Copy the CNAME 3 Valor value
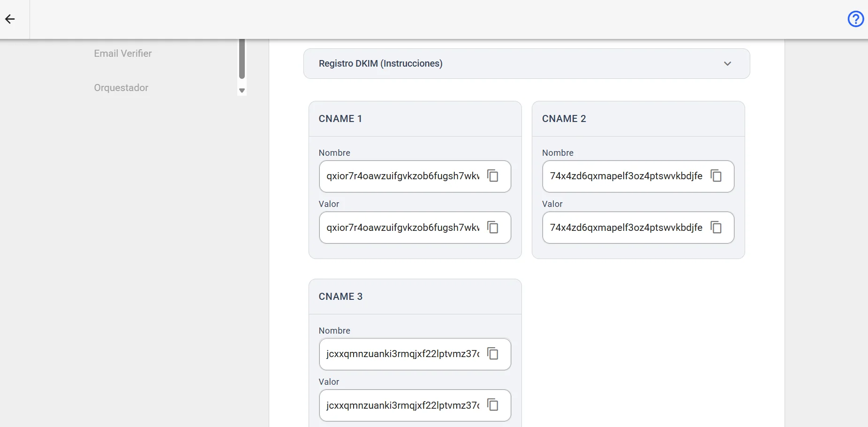This screenshot has width=868, height=427. [492, 405]
